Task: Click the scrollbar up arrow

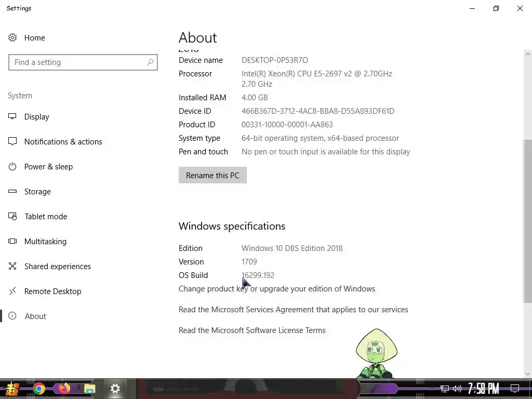Action: [527, 54]
